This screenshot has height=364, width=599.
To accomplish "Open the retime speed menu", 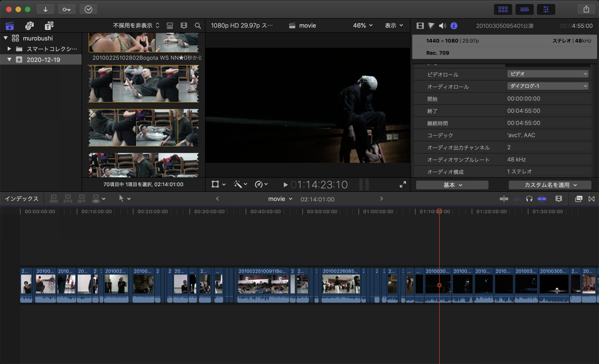I will point(261,184).
